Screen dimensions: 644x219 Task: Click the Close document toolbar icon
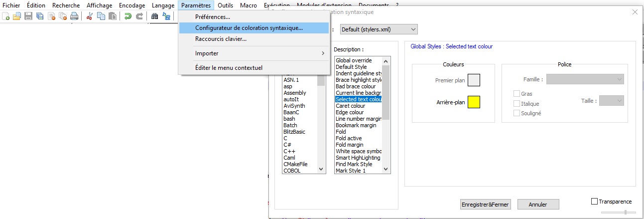pyautogui.click(x=51, y=16)
